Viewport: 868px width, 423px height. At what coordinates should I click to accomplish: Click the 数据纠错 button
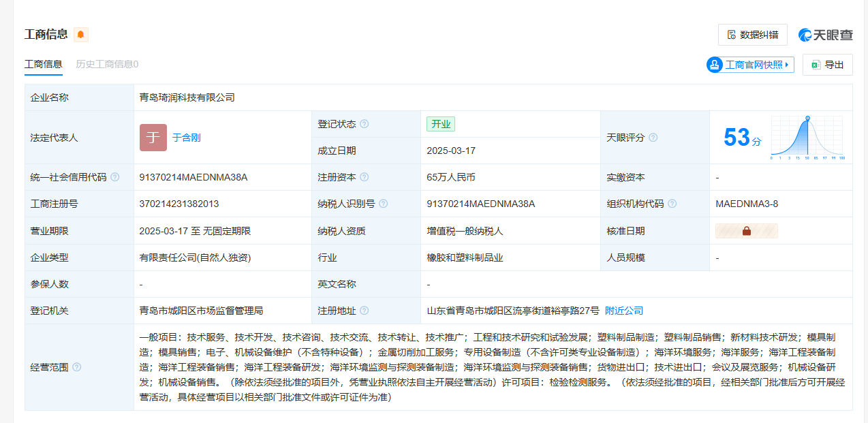752,35
